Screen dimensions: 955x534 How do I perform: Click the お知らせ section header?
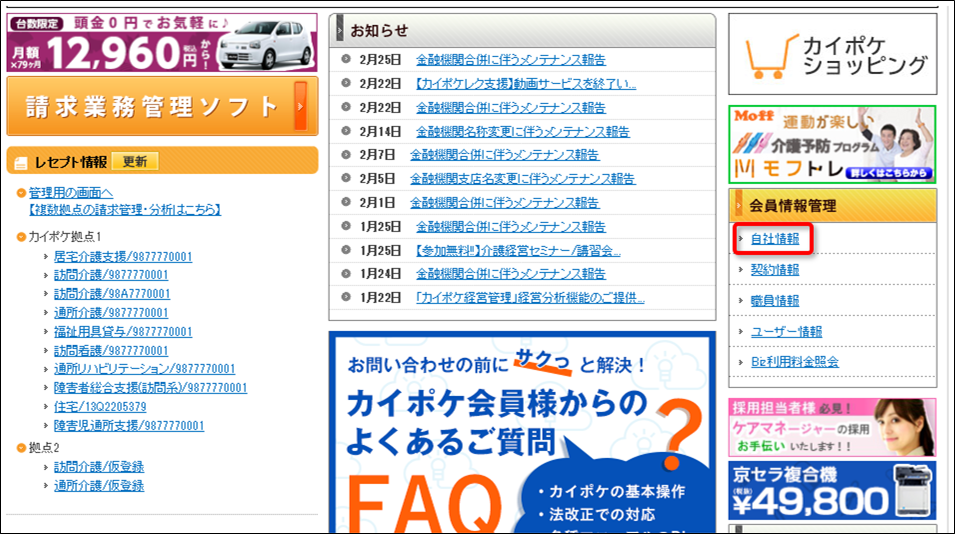522,30
